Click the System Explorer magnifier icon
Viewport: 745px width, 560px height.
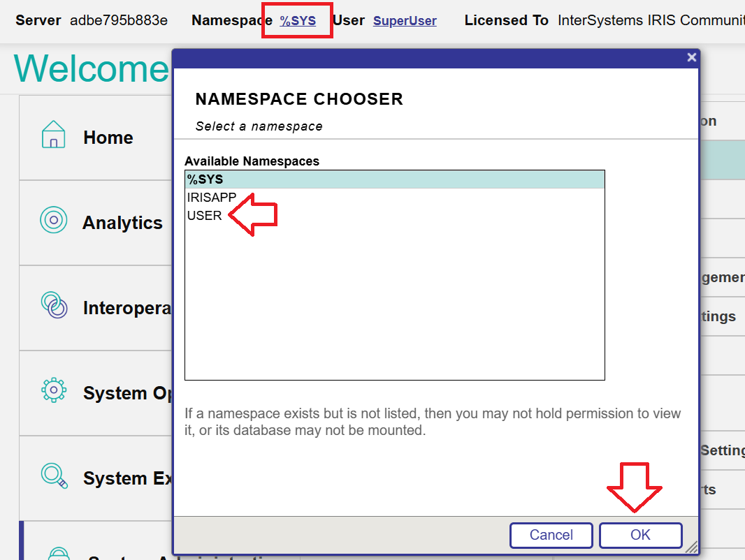[x=54, y=476]
